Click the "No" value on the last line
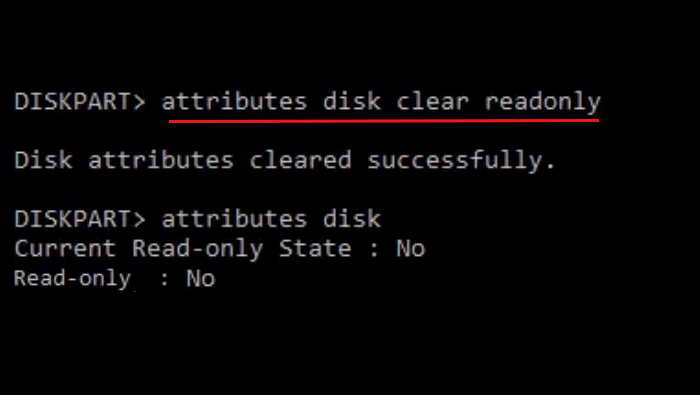This screenshot has height=395, width=700. point(201,278)
